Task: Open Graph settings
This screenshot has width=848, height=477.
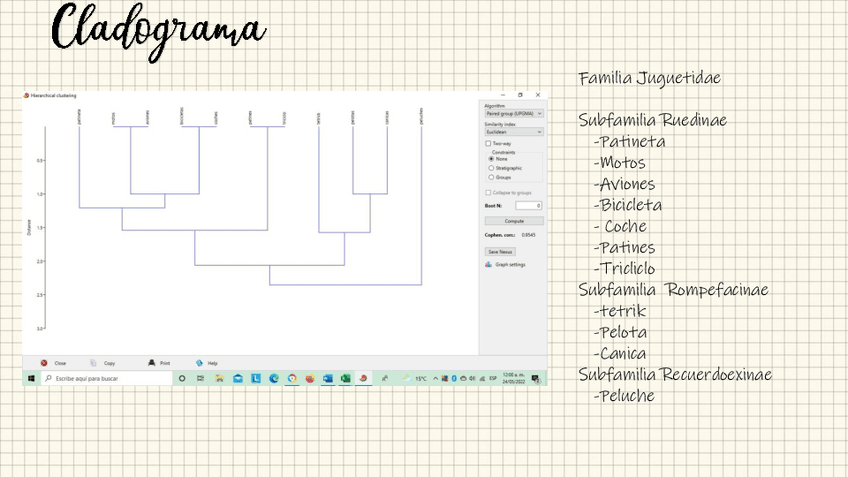Action: 505,265
